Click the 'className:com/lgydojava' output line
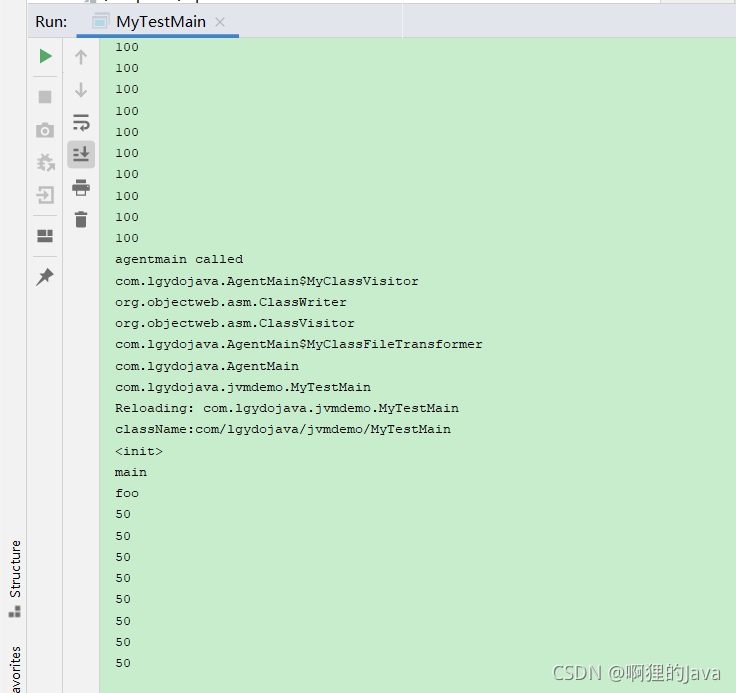 click(x=283, y=430)
